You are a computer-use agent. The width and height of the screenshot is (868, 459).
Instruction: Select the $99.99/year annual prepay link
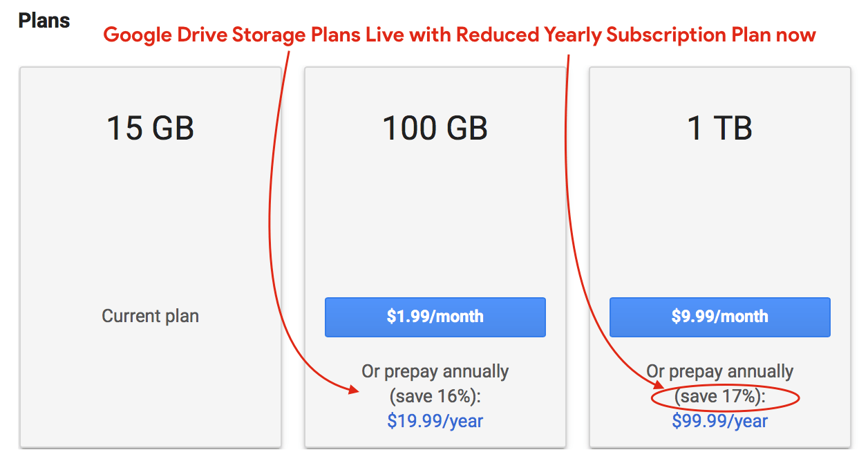[721, 420]
